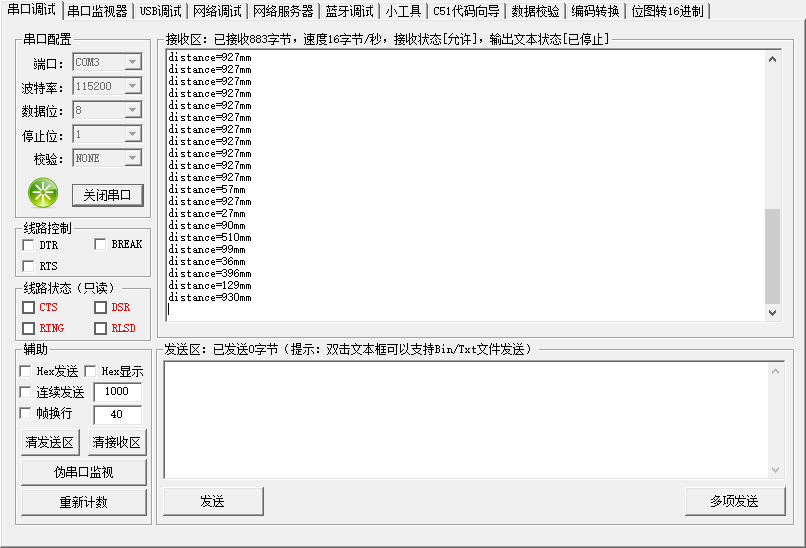Screen dimensions: 806x548
Task: Enable 帧换行 checkbox
Action: (x=25, y=413)
